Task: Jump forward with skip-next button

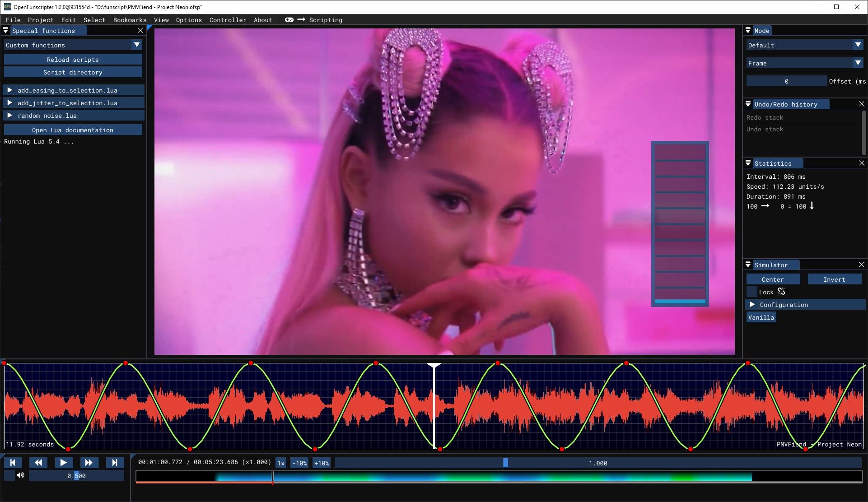Action: click(x=115, y=463)
